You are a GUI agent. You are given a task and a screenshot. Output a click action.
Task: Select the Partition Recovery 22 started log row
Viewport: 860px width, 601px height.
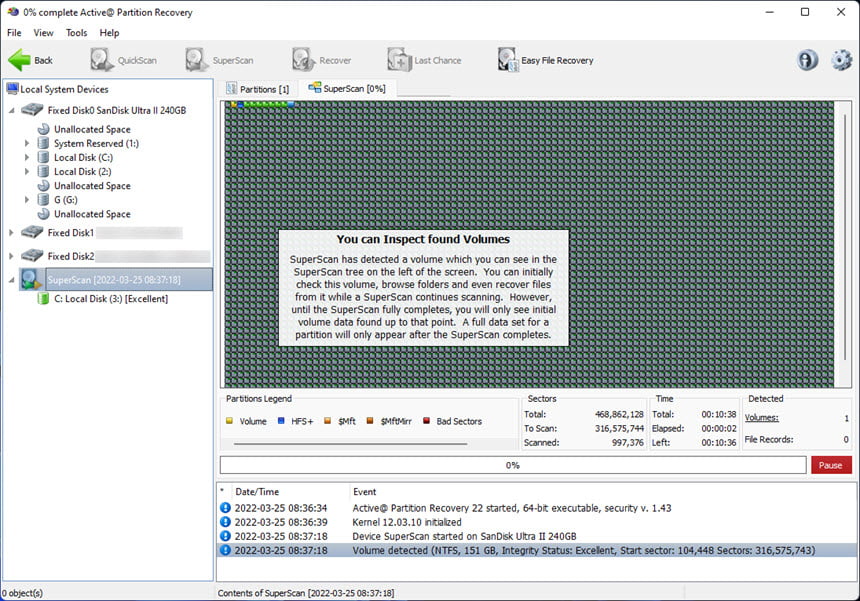pos(536,508)
